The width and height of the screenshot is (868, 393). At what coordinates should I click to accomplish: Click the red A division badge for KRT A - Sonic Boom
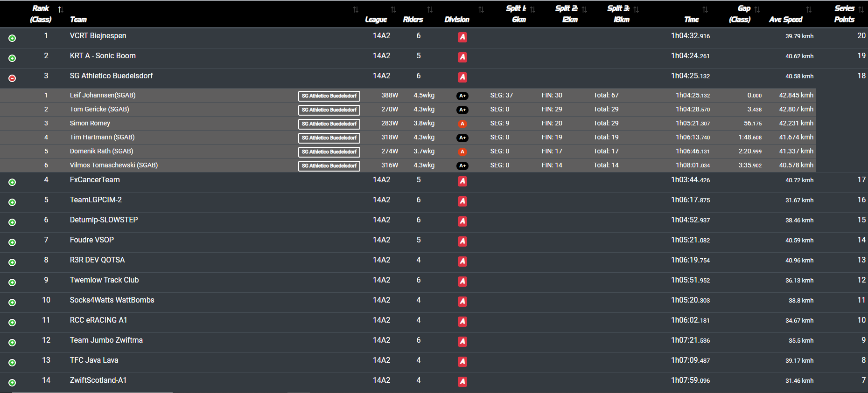point(462,57)
